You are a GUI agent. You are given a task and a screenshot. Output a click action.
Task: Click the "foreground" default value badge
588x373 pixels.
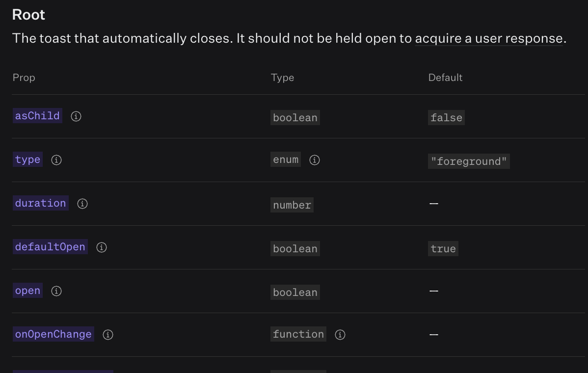469,161
